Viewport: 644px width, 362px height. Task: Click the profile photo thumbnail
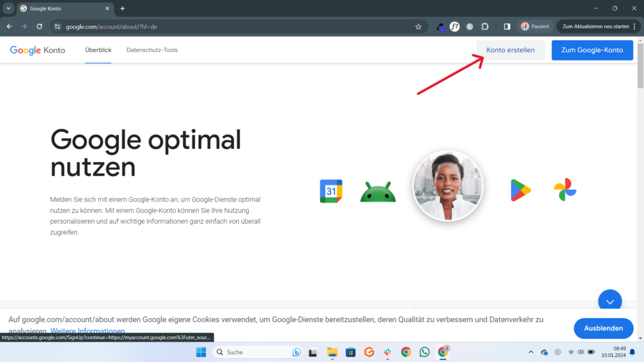click(448, 186)
